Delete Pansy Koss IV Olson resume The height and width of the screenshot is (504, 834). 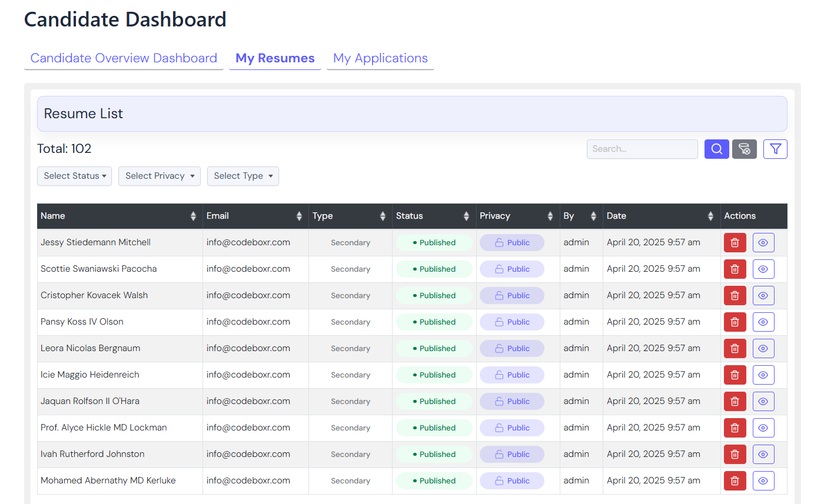pos(735,322)
